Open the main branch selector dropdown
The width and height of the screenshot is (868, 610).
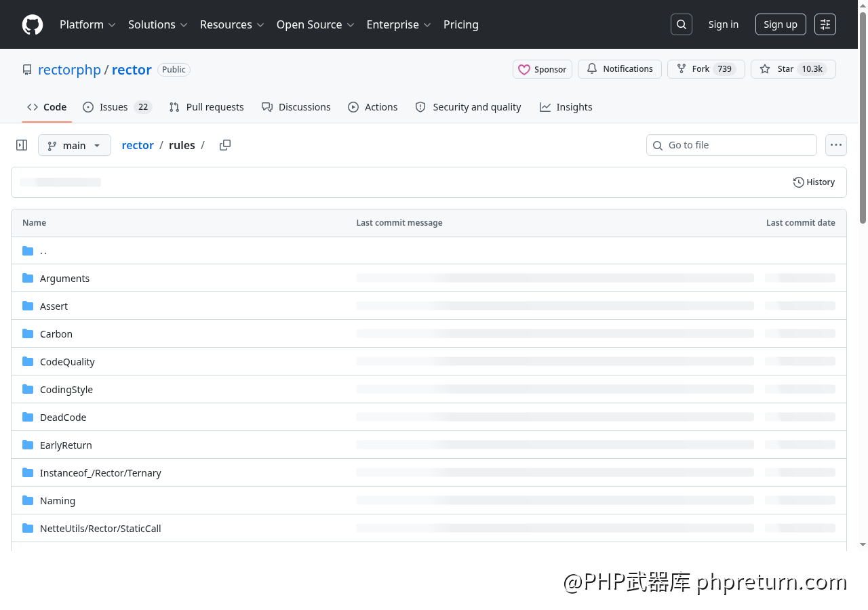(x=75, y=145)
